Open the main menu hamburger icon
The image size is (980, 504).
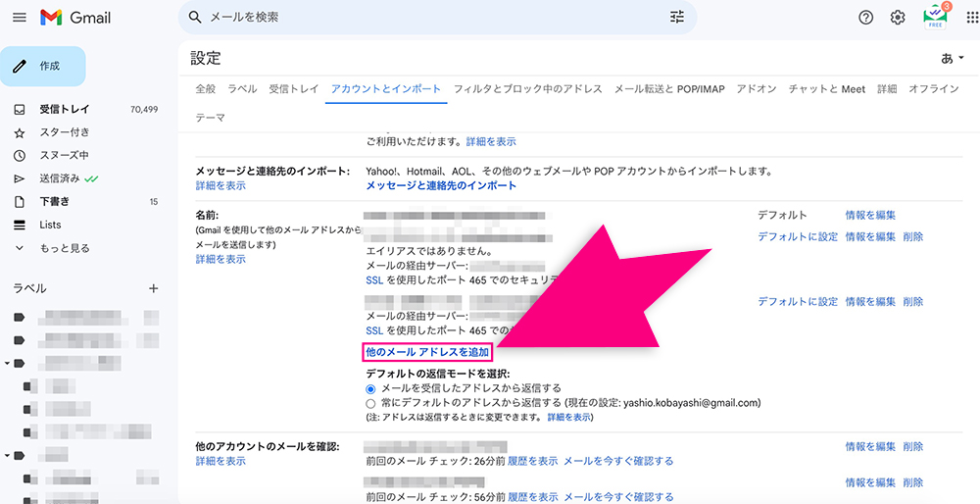(20, 18)
